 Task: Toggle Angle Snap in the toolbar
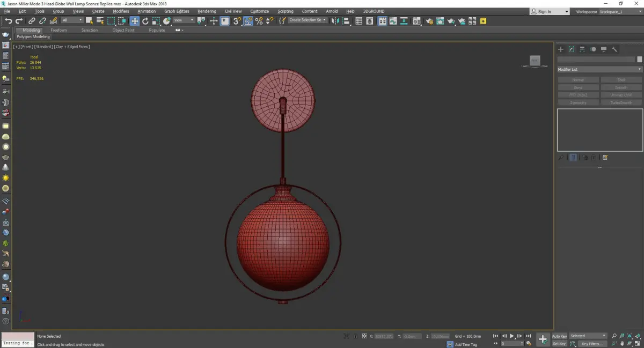tap(248, 21)
